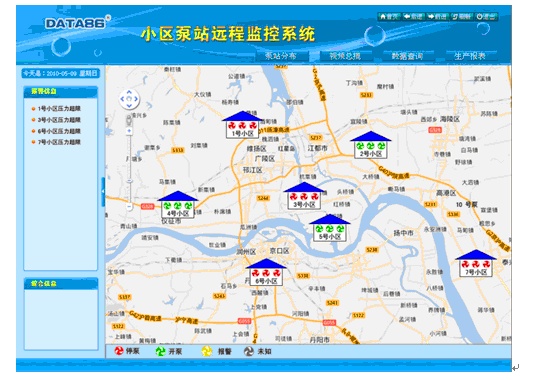The height and width of the screenshot is (380, 550).
Task: Go back with the left arrow button
Action: pos(414,16)
